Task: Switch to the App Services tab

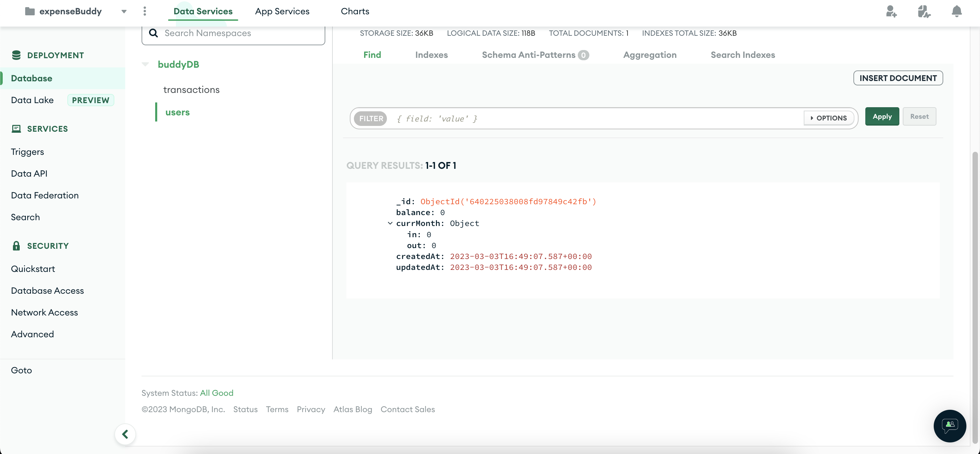Action: (282, 11)
